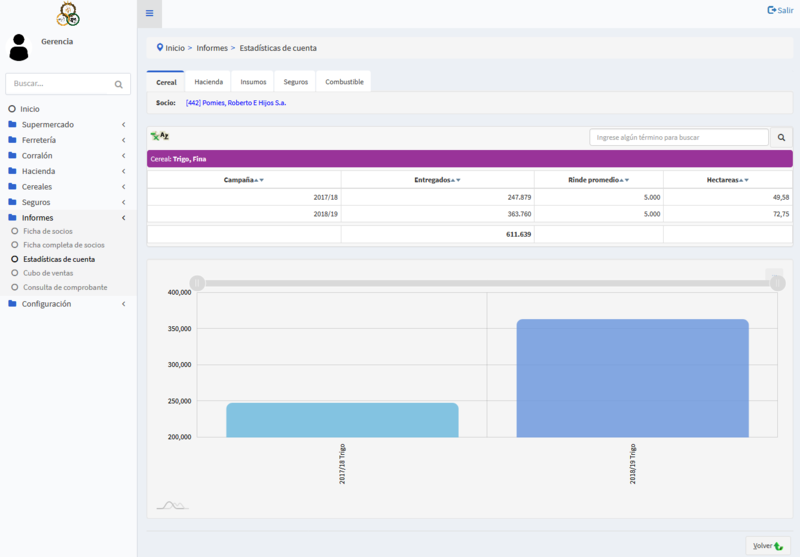
Task: Click the Volver button
Action: coord(768,546)
